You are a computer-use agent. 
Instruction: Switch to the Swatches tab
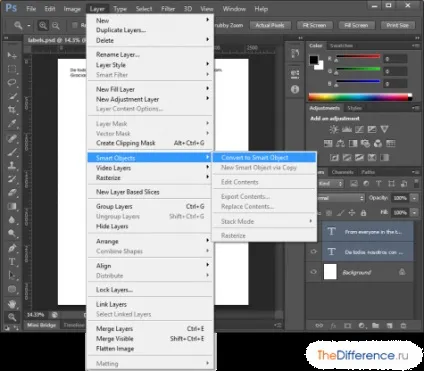tap(341, 46)
